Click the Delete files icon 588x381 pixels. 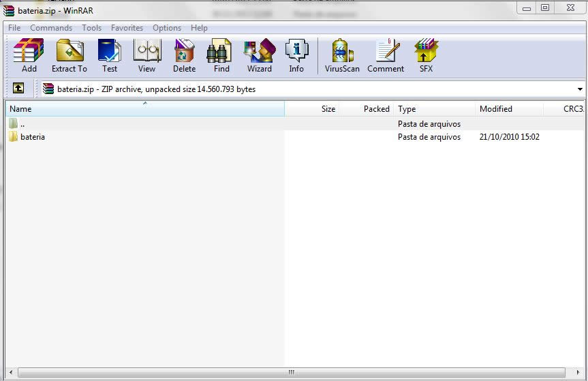[184, 55]
